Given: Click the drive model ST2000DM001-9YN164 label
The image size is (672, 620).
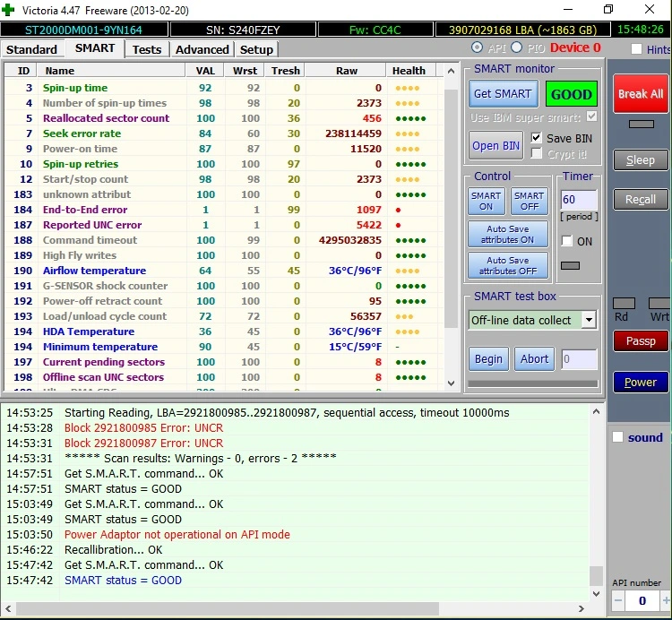Looking at the screenshot, I should tap(83, 30).
